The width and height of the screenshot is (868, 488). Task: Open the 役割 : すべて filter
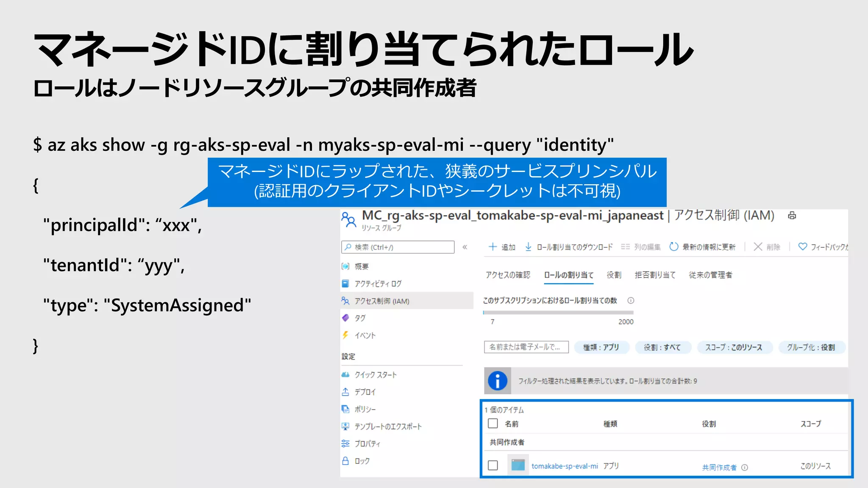(x=663, y=347)
